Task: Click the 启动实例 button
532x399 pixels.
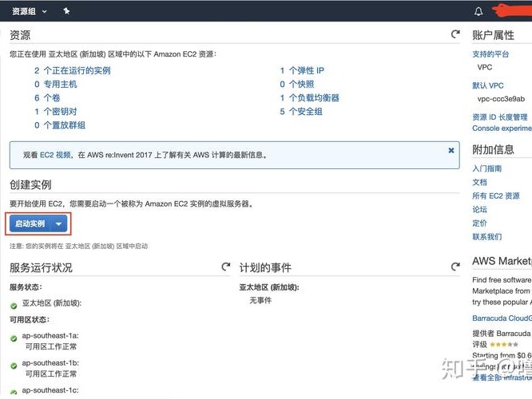Action: [30, 223]
